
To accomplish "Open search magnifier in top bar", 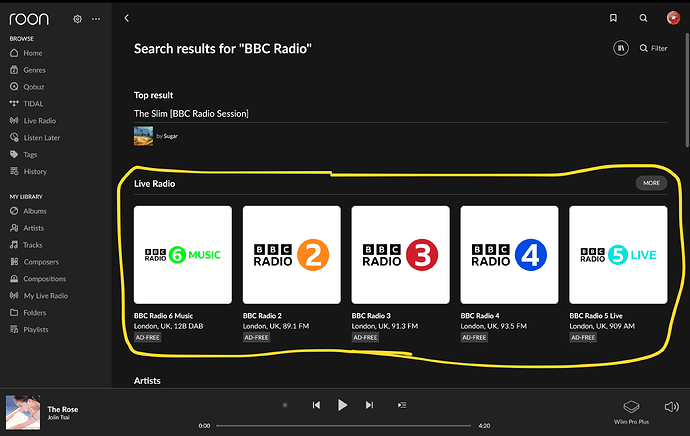I will (643, 18).
